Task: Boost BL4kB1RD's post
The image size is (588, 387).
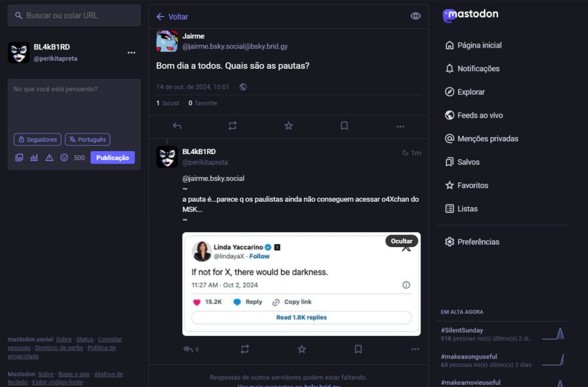Action: click(245, 349)
